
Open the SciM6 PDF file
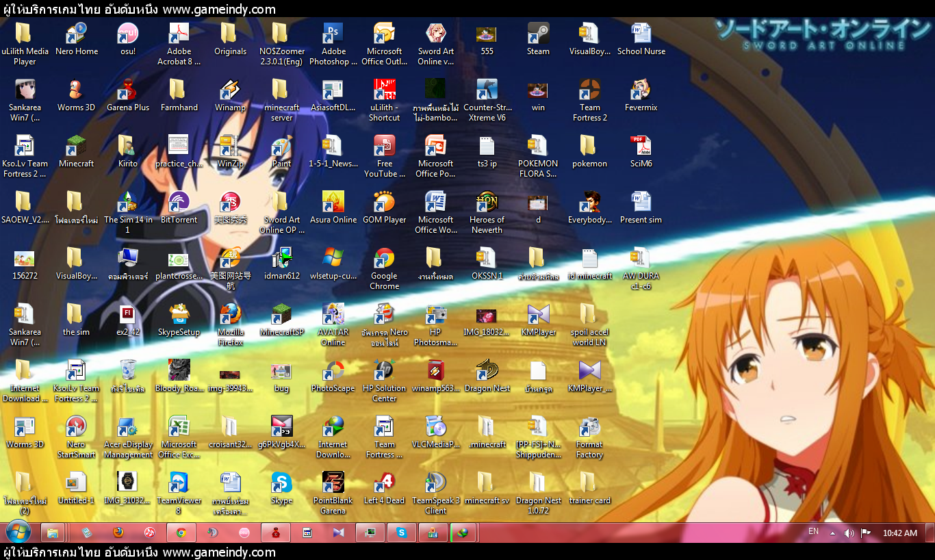point(641,151)
